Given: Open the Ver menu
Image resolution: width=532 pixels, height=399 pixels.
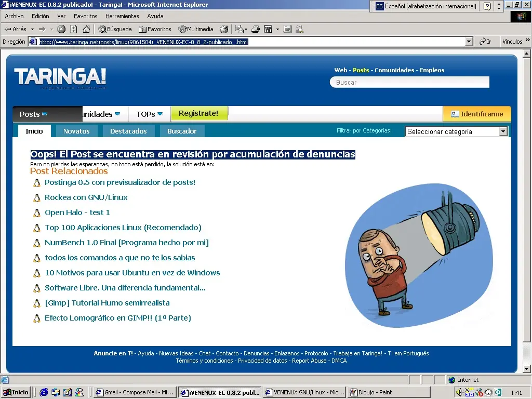Looking at the screenshot, I should tap(61, 16).
